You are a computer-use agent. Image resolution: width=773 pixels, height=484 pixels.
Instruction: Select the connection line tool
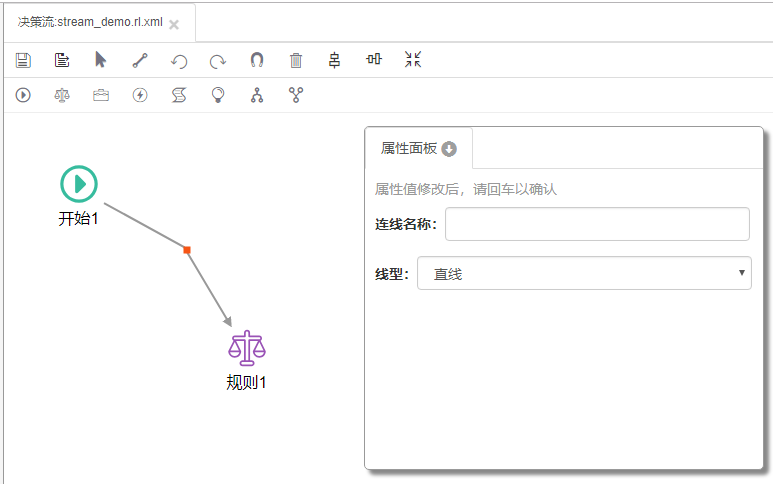[x=140, y=60]
